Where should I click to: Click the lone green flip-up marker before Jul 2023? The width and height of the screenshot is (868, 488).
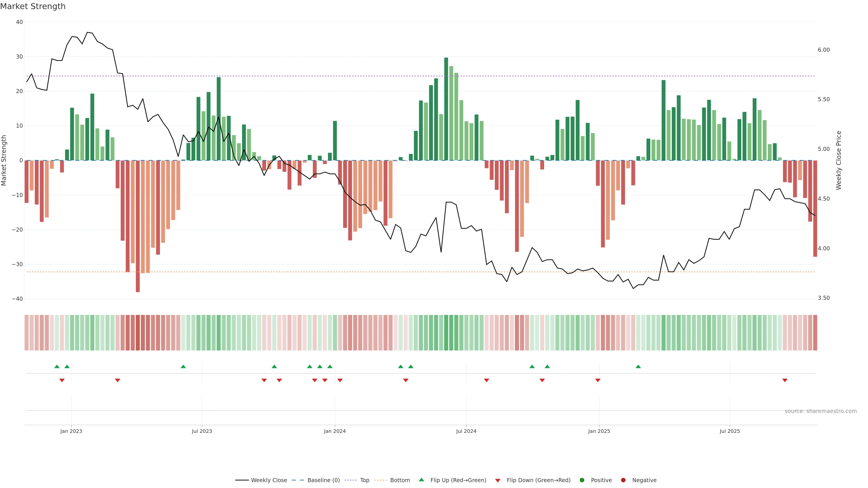tap(183, 366)
